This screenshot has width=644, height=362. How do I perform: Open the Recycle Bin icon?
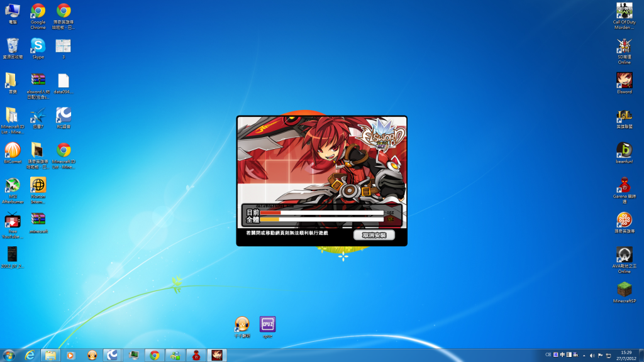point(13,47)
